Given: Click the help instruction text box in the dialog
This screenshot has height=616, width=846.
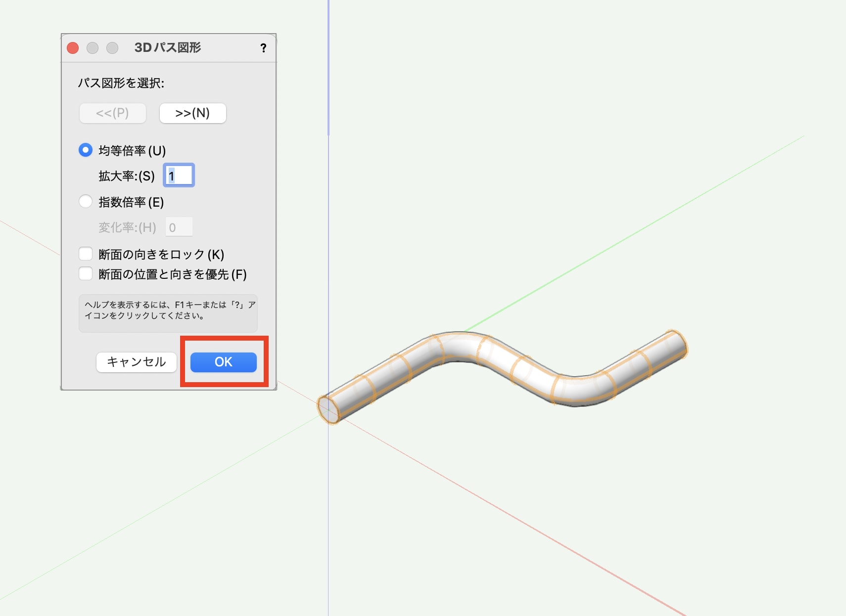Looking at the screenshot, I should click(x=168, y=313).
